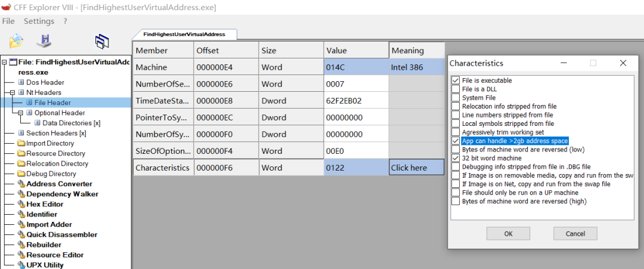The width and height of the screenshot is (644, 269).
Task: Close the Characteristics dialog
Action: click(623, 63)
